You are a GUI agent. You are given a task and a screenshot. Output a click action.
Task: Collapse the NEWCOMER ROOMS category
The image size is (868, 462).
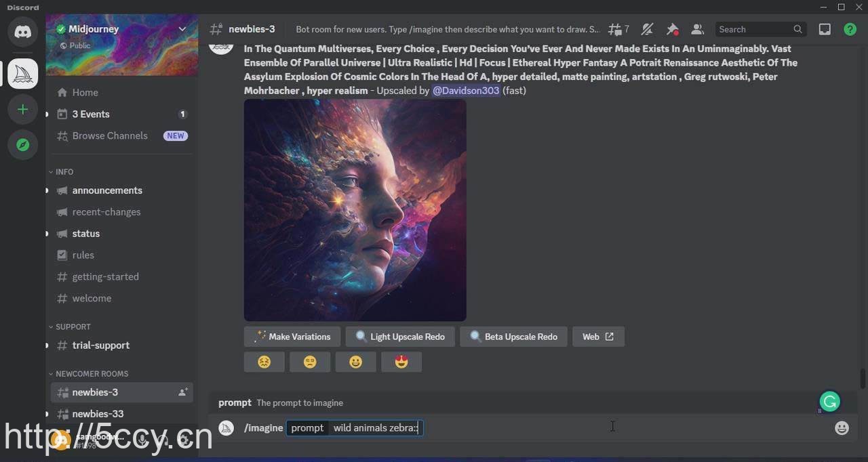92,374
